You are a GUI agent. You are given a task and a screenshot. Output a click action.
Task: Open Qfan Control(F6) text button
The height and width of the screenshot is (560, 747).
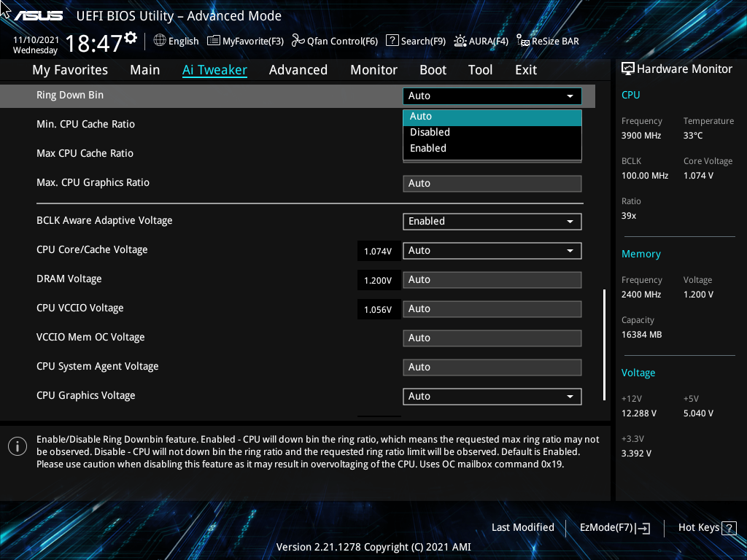(343, 42)
